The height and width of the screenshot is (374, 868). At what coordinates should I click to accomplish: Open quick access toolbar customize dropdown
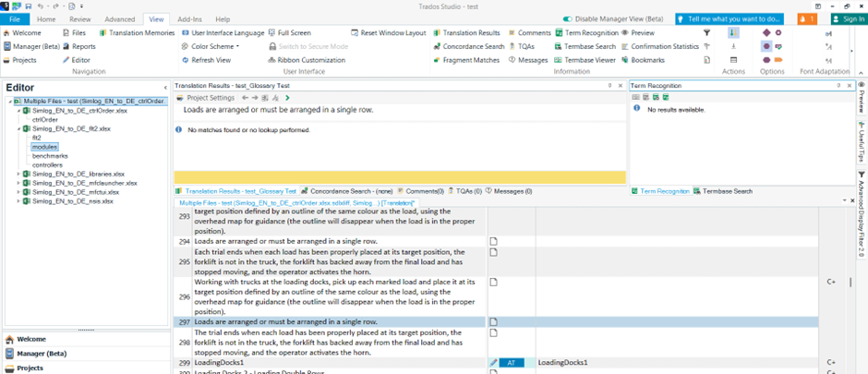tap(82, 6)
